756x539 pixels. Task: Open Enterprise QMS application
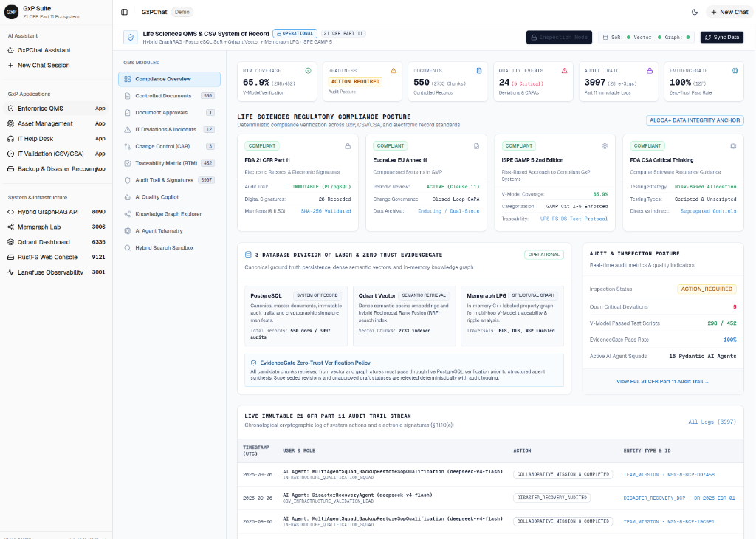[56, 109]
